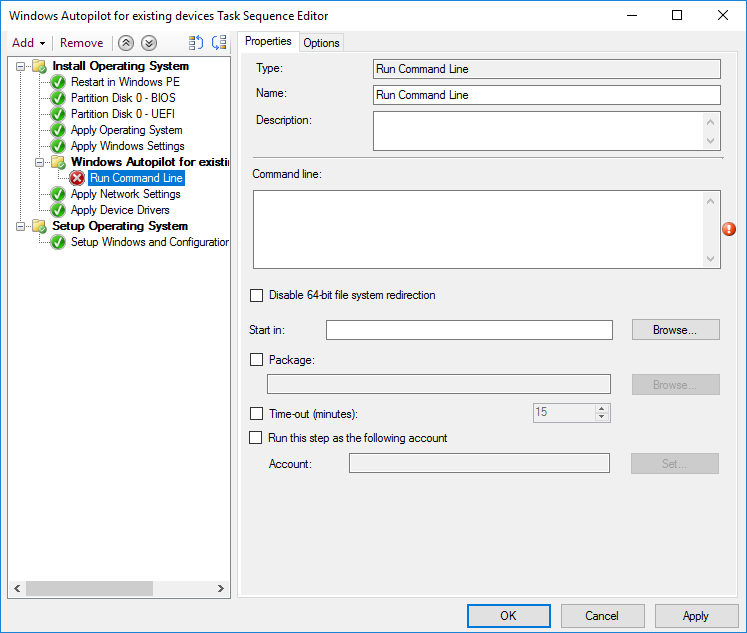
Task: Click in the Name field
Action: [x=547, y=95]
